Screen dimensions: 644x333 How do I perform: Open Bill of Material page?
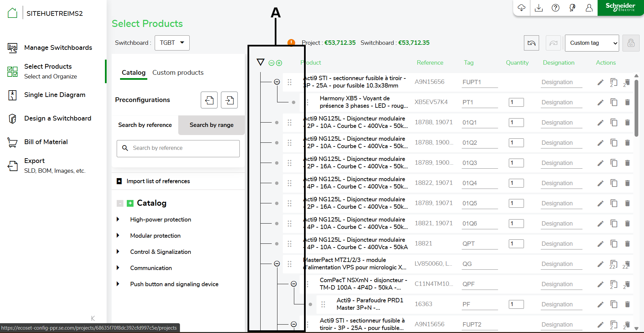38,142
